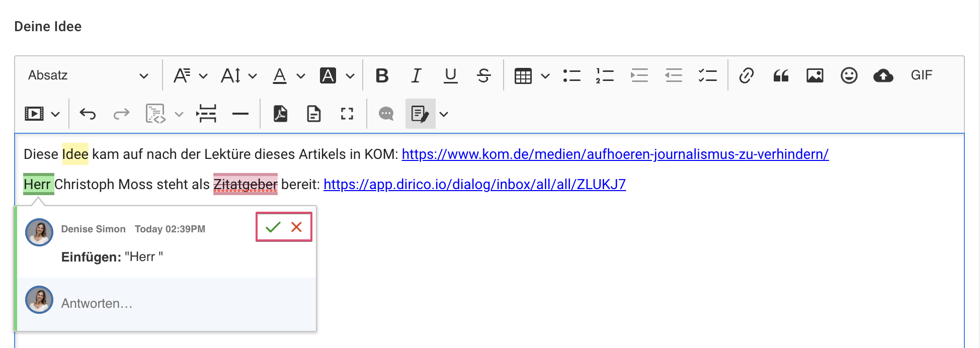980x348 pixels.
Task: Click the font background color icon
Action: (x=328, y=75)
